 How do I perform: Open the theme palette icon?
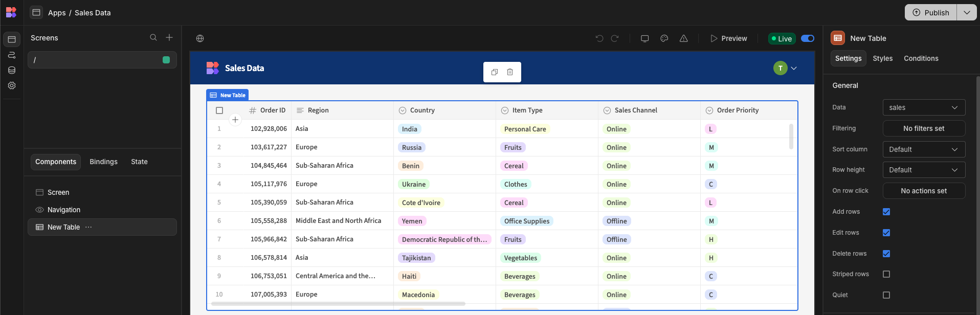point(664,38)
